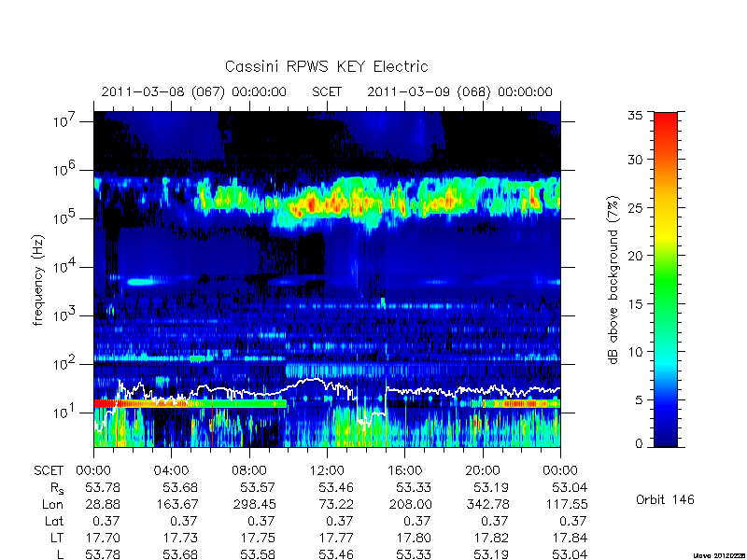The width and height of the screenshot is (747, 560).
Task: Click the LT value "17.80"
Action: coord(414,538)
